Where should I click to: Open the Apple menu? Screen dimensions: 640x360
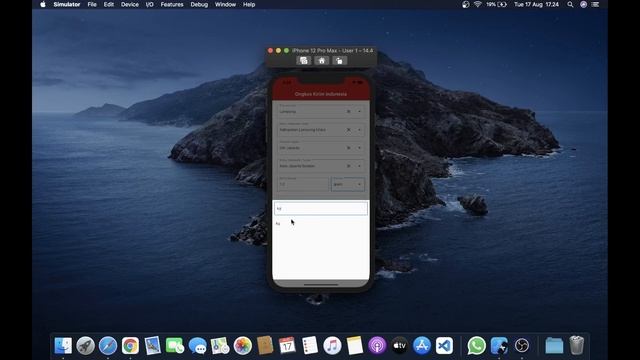tap(43, 4)
